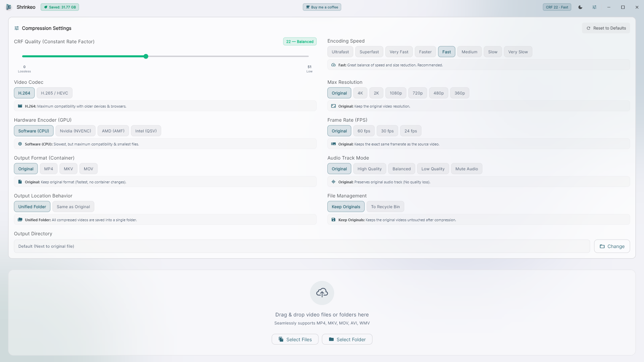Set audio to High Quality
Image resolution: width=644 pixels, height=362 pixels.
pyautogui.click(x=370, y=169)
